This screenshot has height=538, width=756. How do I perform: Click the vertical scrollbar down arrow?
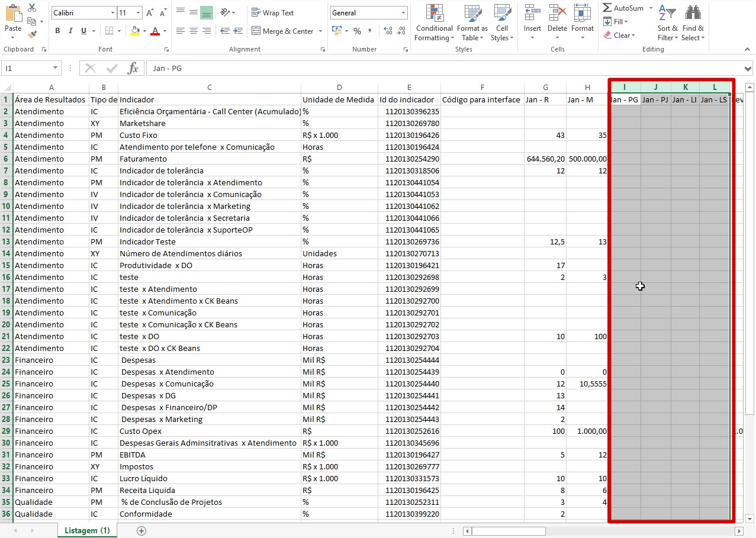tap(749, 518)
